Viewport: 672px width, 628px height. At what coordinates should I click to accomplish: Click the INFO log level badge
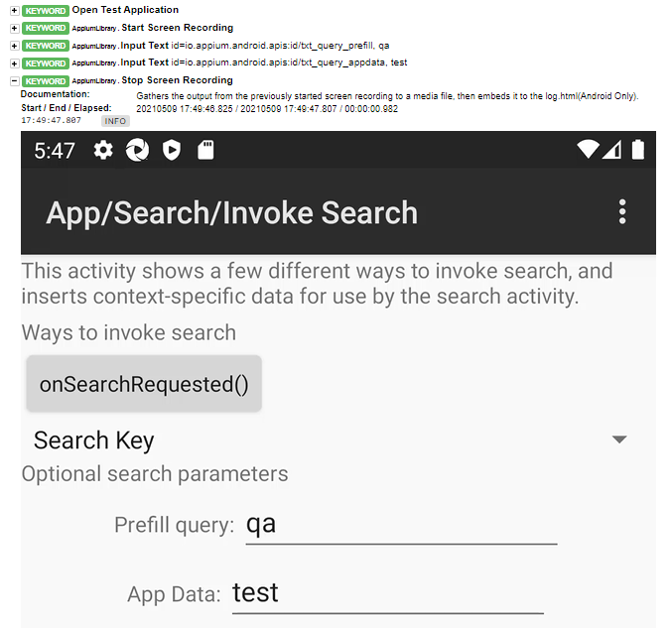click(115, 121)
